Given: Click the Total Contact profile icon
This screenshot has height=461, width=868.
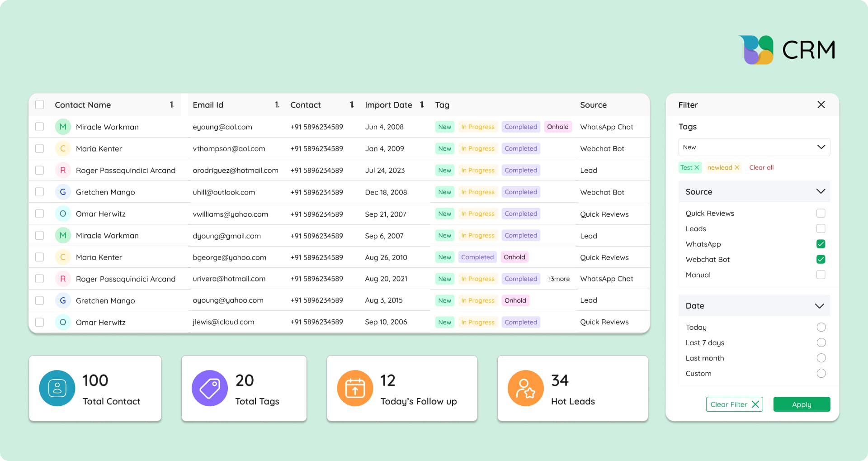Looking at the screenshot, I should click(x=57, y=388).
